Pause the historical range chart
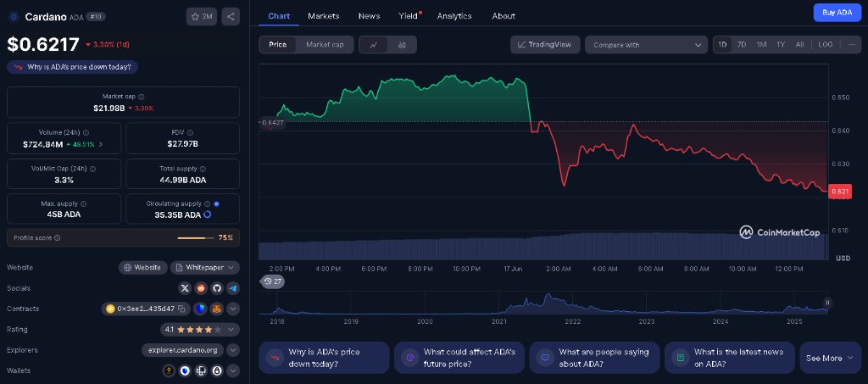The image size is (868, 384). point(827,303)
